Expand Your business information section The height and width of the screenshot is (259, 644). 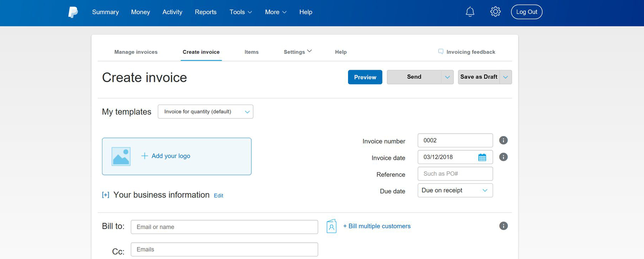(x=106, y=195)
